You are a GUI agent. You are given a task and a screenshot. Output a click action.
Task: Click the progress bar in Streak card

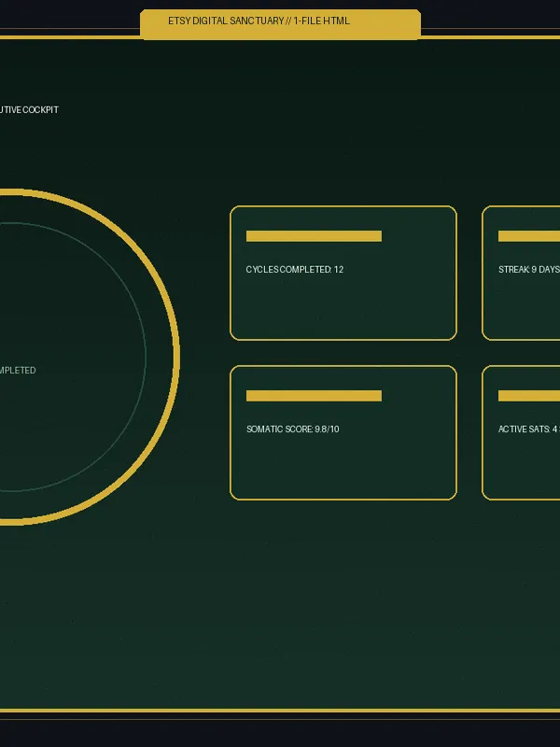529,236
